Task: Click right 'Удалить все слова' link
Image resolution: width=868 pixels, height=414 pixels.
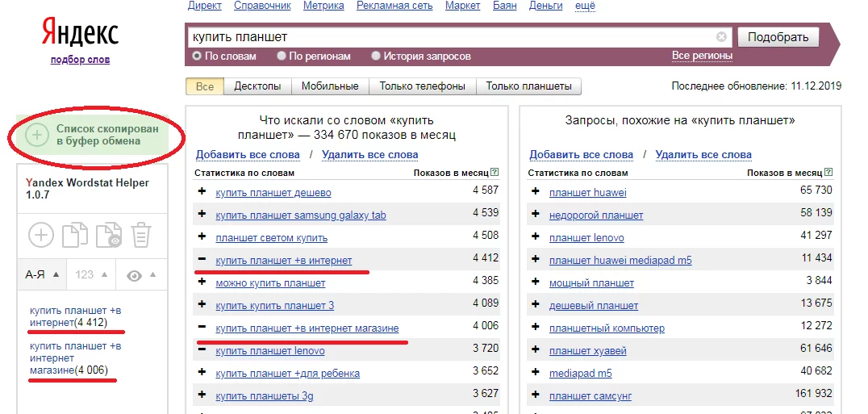Action: [x=703, y=154]
